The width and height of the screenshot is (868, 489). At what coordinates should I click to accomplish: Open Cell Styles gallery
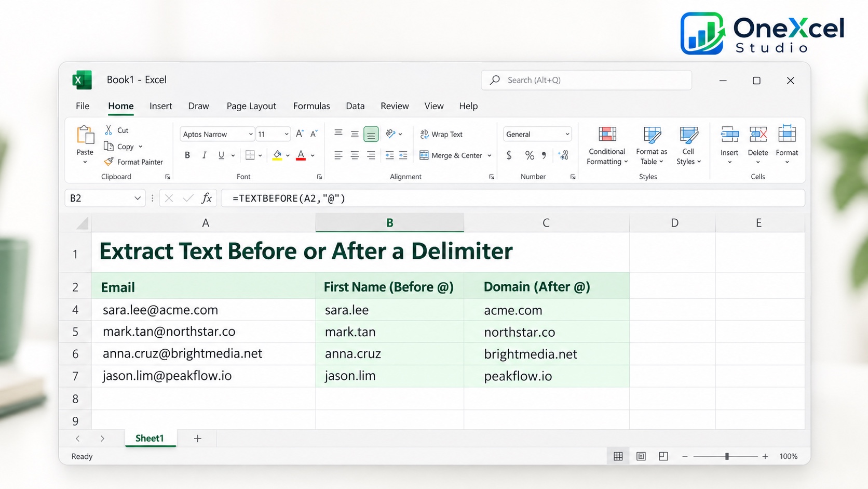[x=688, y=146]
